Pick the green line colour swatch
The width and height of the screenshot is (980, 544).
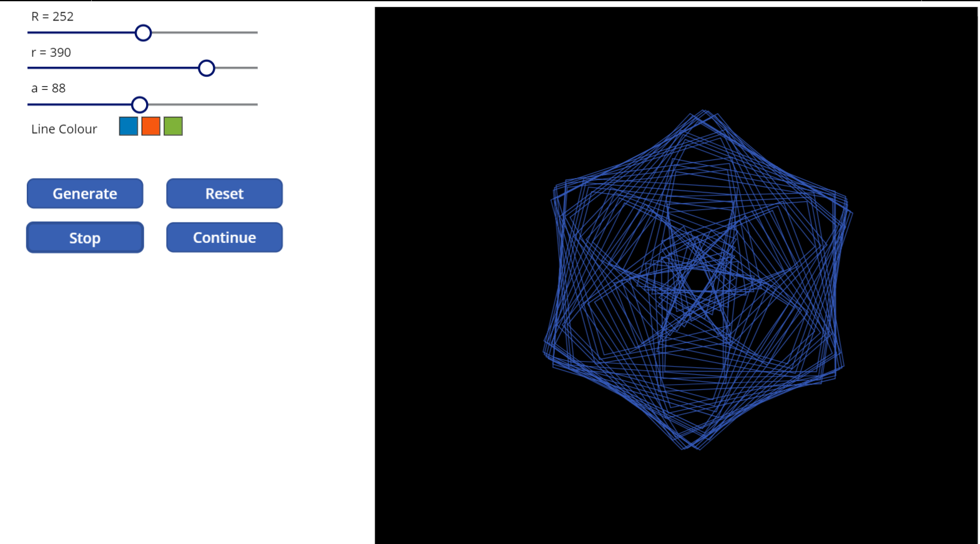(173, 126)
